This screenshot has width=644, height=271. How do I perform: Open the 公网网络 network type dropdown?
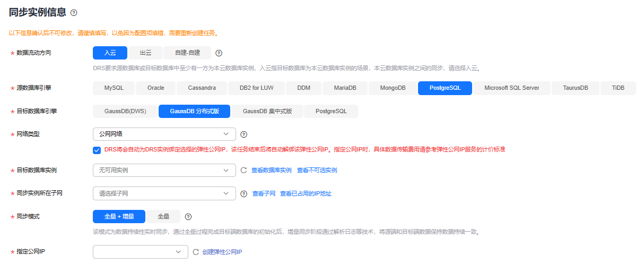pyautogui.click(x=164, y=134)
